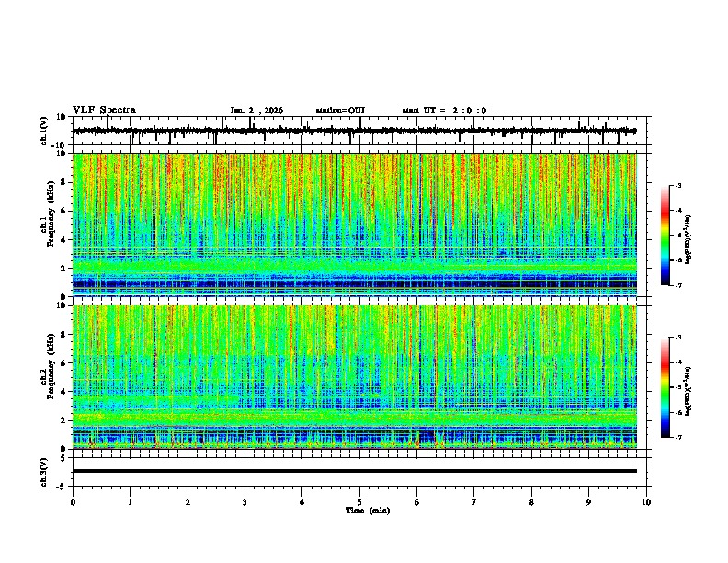
Task: Click time-axis tick label "5"
Action: tap(359, 502)
